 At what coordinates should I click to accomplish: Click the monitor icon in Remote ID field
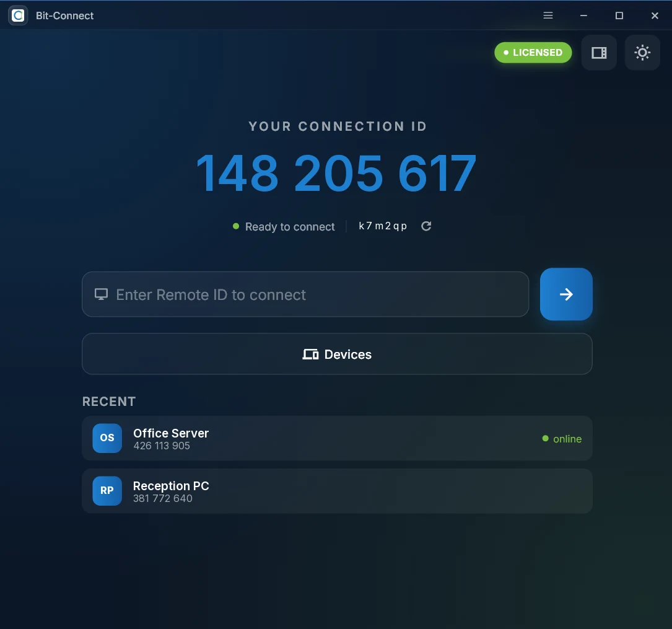(x=101, y=294)
